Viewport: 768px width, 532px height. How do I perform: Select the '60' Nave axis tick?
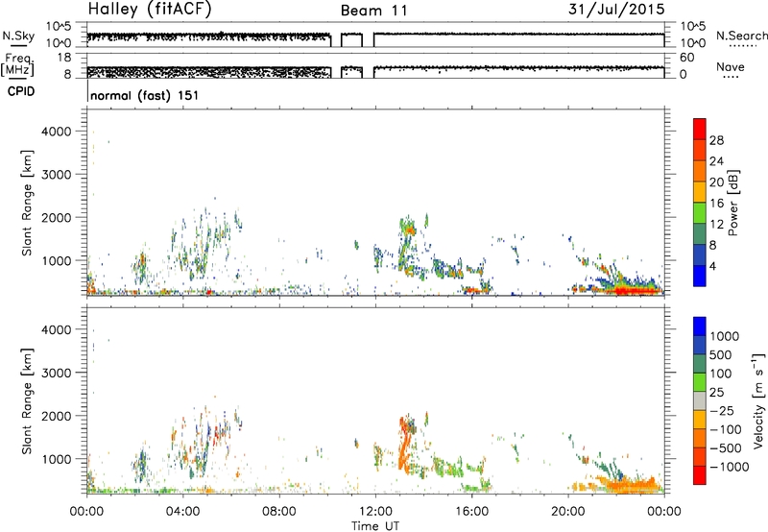click(687, 58)
